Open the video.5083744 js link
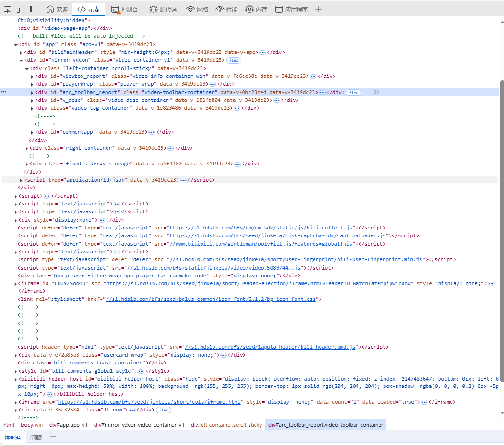 (x=214, y=268)
